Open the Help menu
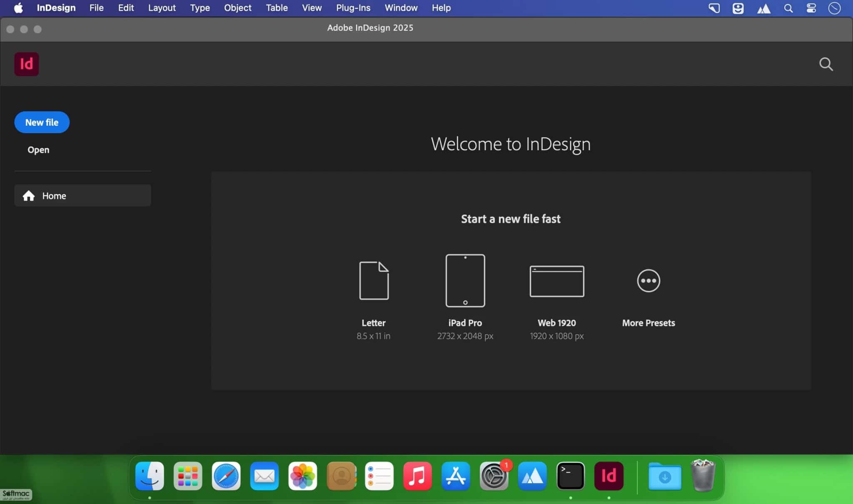 (x=441, y=8)
